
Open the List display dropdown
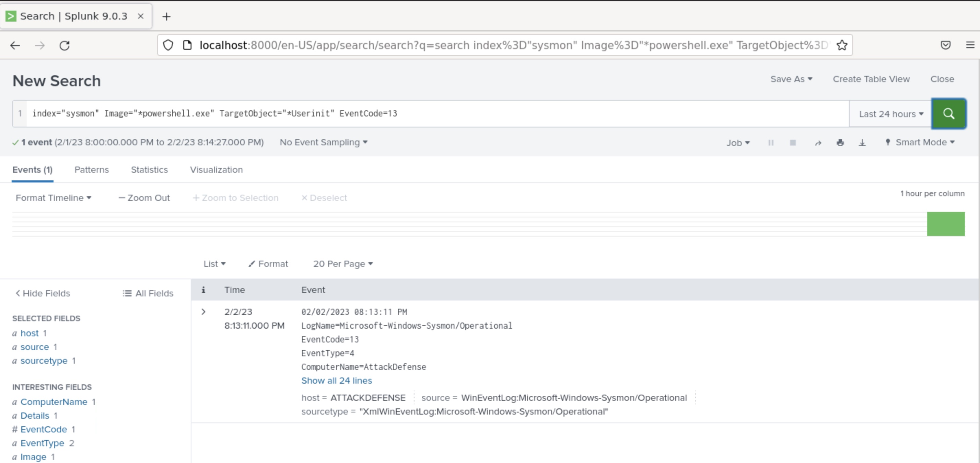[214, 264]
